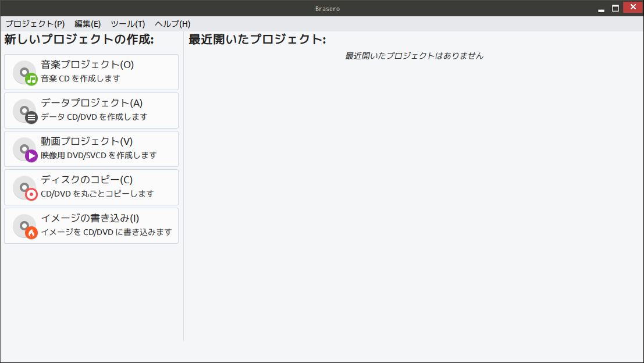Click the data project disc icon

25,111
